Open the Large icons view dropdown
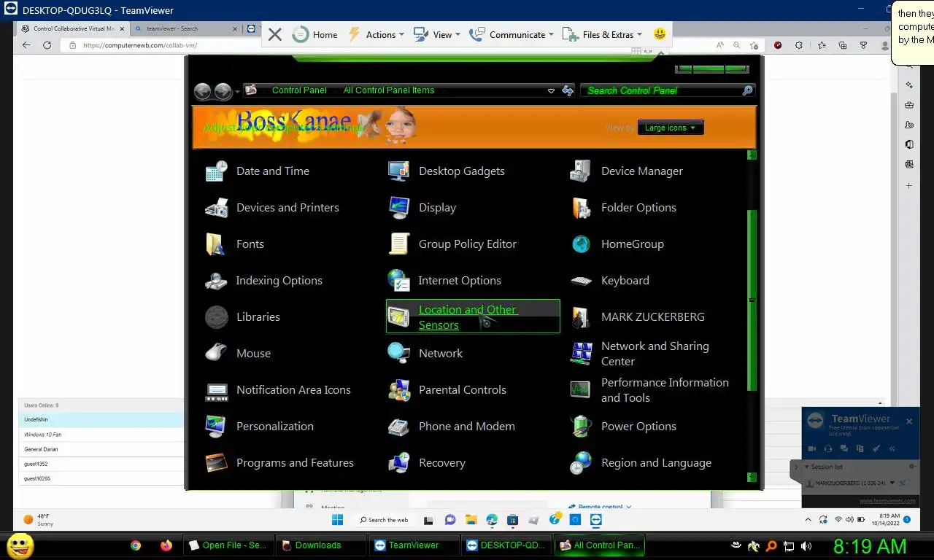The image size is (934, 560). tap(671, 128)
